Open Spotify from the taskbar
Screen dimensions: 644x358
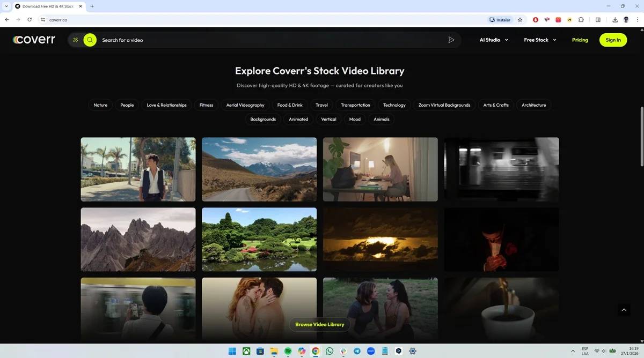(288, 351)
